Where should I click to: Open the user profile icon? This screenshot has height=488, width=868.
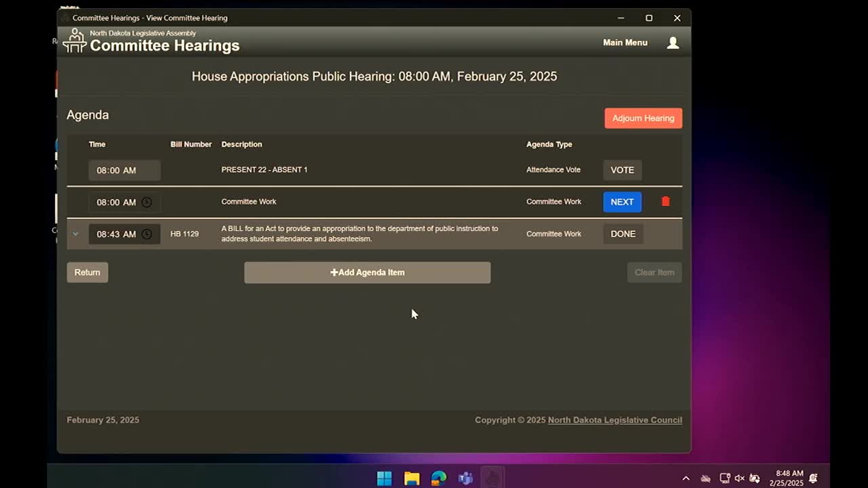click(x=673, y=43)
